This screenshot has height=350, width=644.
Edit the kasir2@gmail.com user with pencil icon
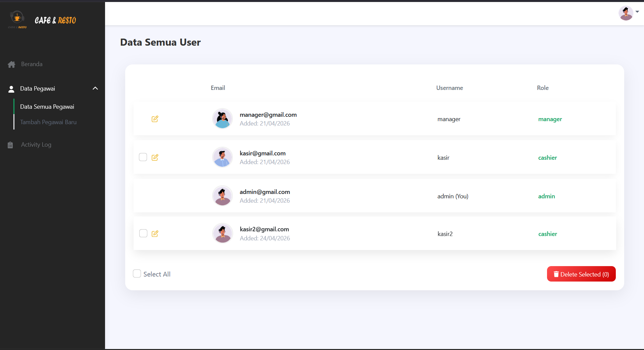[x=155, y=234]
